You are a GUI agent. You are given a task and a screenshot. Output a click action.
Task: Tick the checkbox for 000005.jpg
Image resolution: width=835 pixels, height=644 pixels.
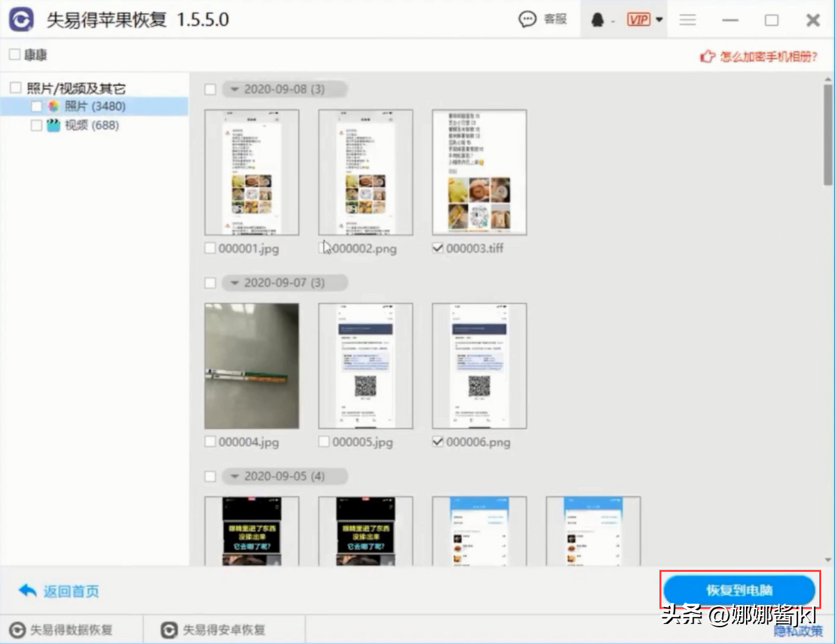point(324,442)
